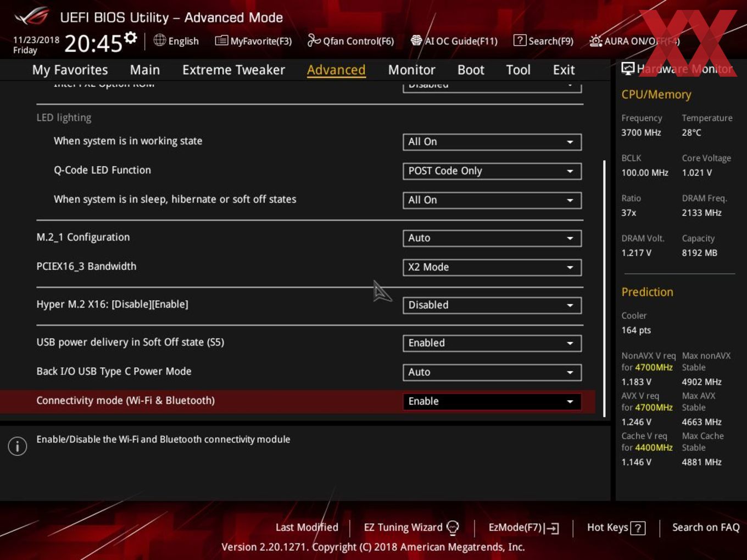Switch to the Main tab

coord(145,70)
